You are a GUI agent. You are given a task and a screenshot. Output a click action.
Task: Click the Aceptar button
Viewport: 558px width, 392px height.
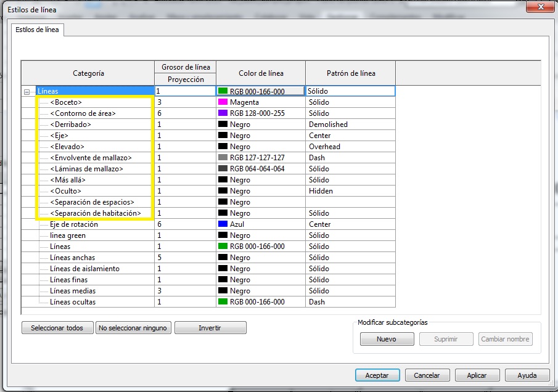(377, 375)
